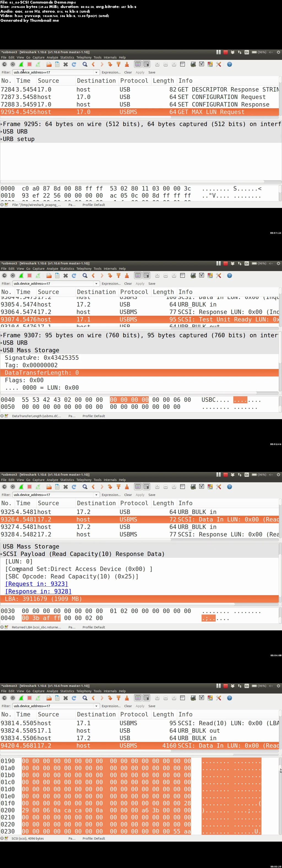
Task: In the packet 9295 window, click the green start-capture fin
Action: click(x=21, y=64)
